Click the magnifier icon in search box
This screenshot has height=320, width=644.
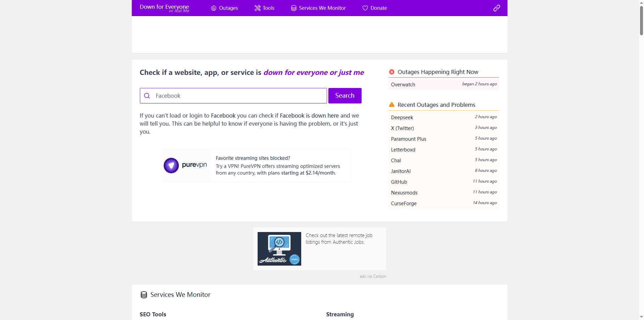147,96
